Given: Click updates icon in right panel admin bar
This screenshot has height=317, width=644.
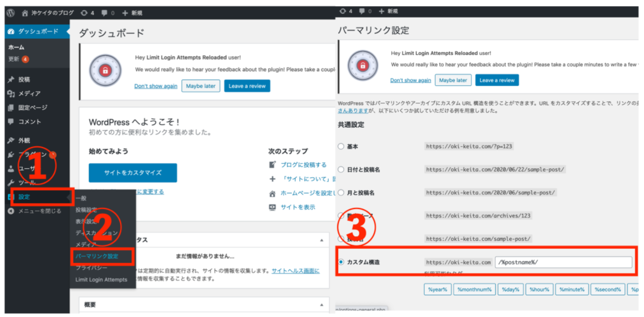Looking at the screenshot, I should tap(343, 11).
